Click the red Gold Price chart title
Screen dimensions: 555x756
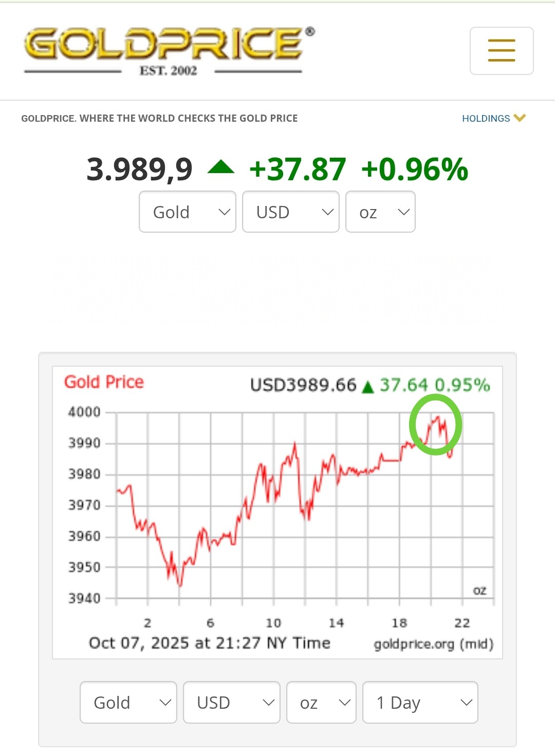pos(104,382)
